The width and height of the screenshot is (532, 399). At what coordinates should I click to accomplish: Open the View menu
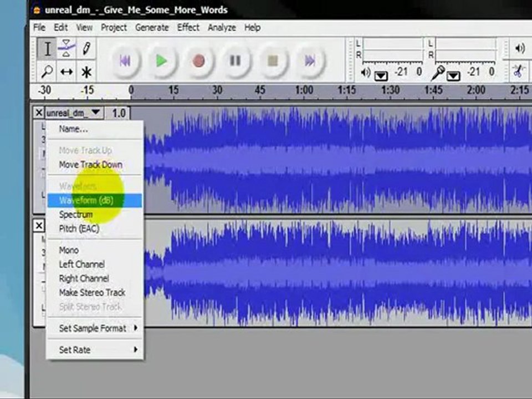click(84, 27)
